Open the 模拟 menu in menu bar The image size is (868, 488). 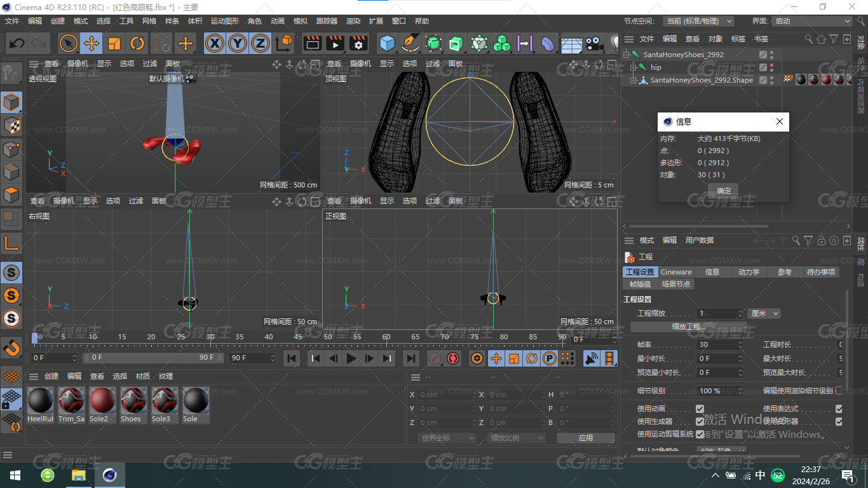click(x=301, y=21)
